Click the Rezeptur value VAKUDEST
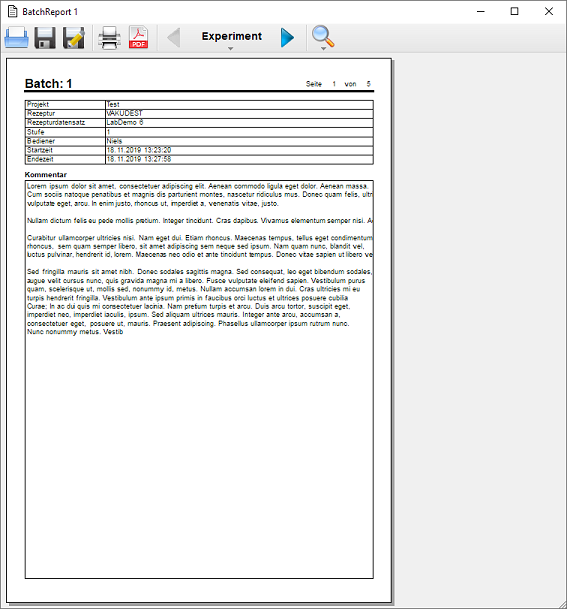 125,113
